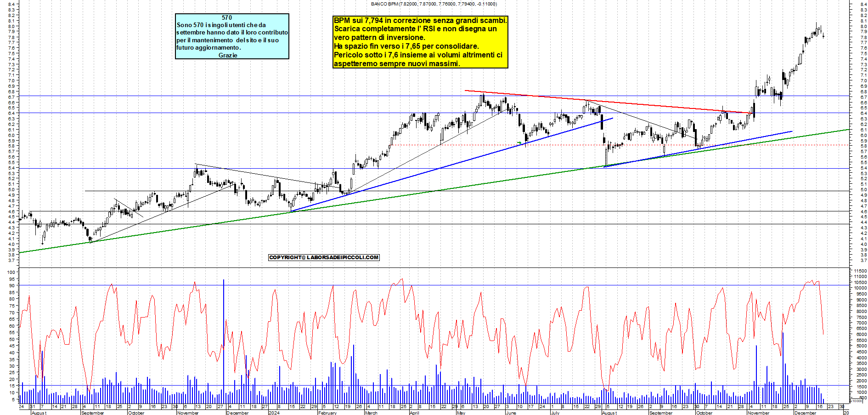Click the 'July' month label
The height and width of the screenshot is (415, 868).
point(555,413)
